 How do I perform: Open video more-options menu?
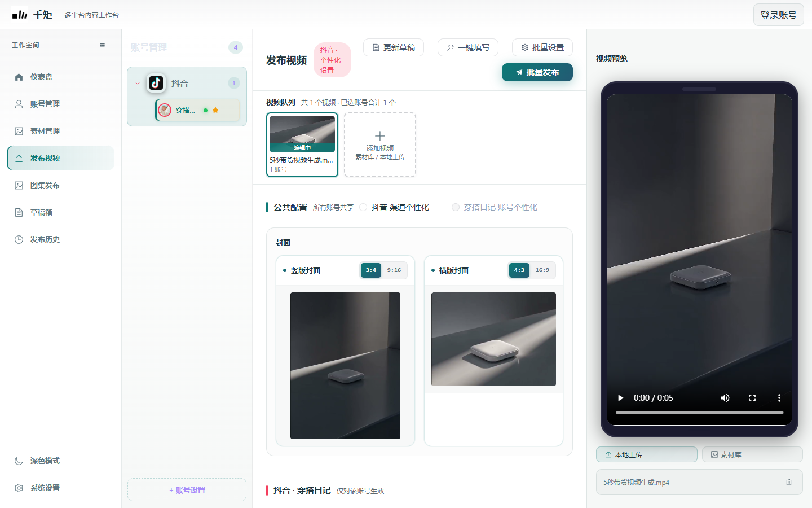pyautogui.click(x=779, y=398)
